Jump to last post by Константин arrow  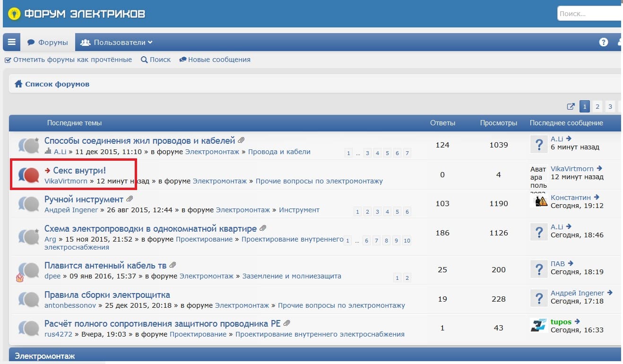tap(597, 197)
